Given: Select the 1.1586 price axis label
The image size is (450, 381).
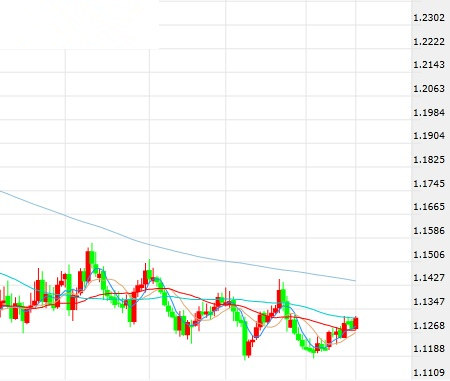Looking at the screenshot, I should (429, 231).
